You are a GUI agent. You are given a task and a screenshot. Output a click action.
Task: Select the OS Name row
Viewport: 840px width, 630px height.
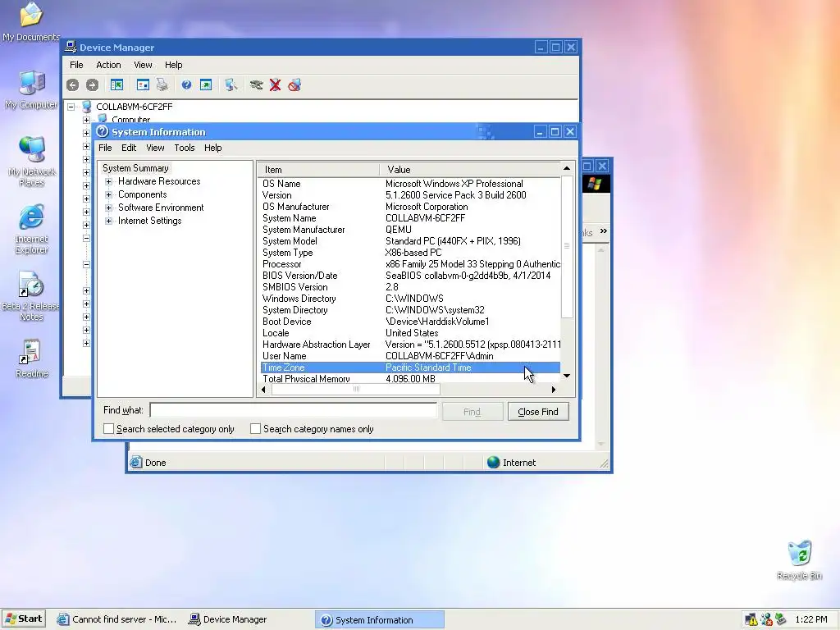pyautogui.click(x=410, y=184)
